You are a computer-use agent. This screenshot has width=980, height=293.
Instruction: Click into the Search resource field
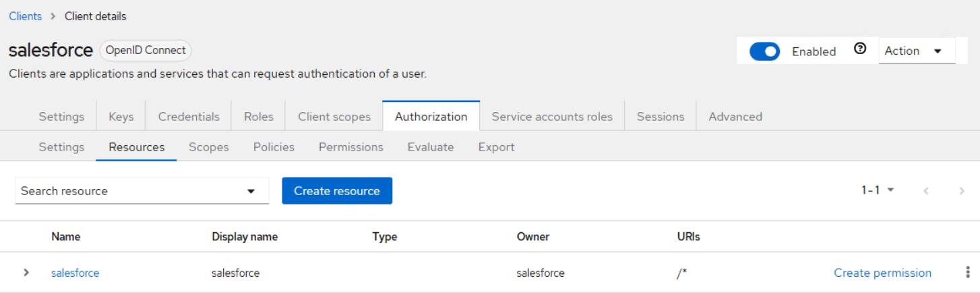(128, 191)
